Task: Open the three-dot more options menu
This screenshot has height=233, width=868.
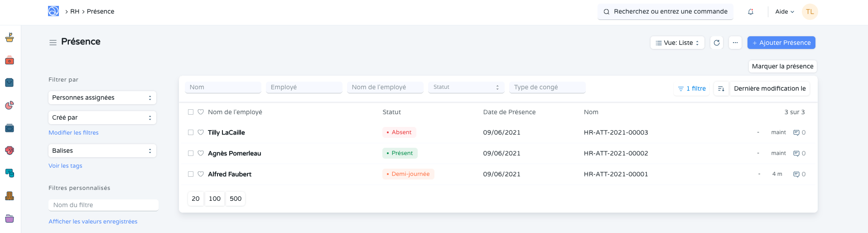Action: pyautogui.click(x=735, y=43)
